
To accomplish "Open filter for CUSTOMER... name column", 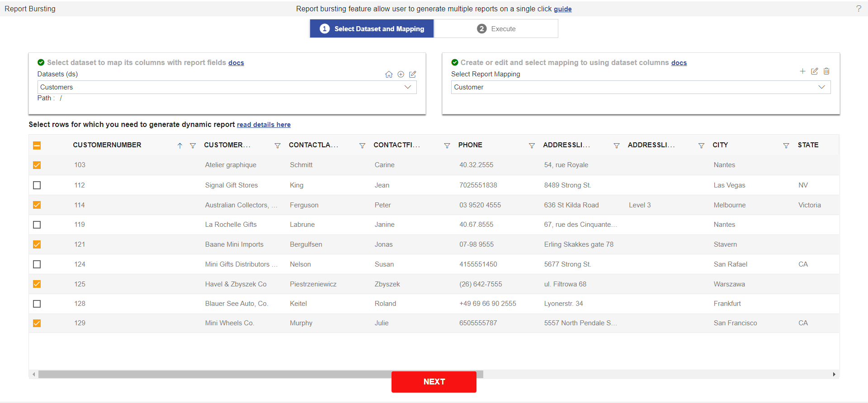I will [278, 145].
